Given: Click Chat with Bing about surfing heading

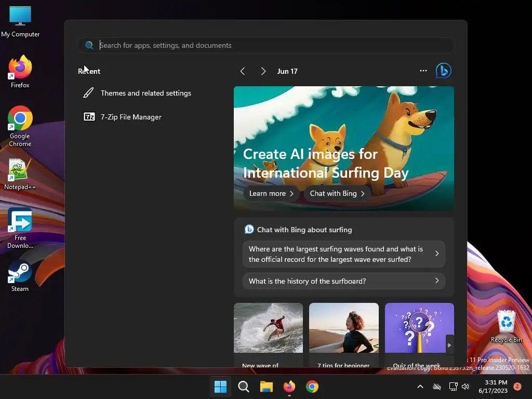Looking at the screenshot, I should click(304, 230).
